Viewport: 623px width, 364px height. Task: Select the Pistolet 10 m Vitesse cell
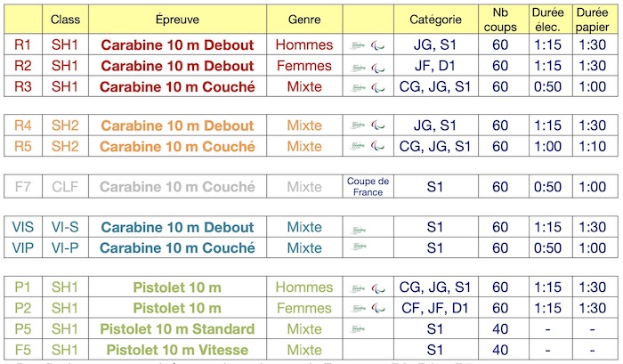pos(177,350)
